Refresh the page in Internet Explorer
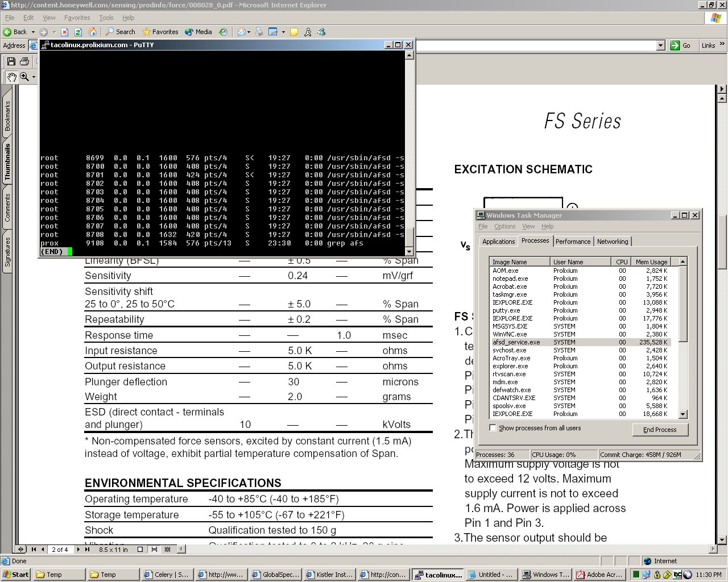Screen dimensions: 728x582 coord(78,32)
